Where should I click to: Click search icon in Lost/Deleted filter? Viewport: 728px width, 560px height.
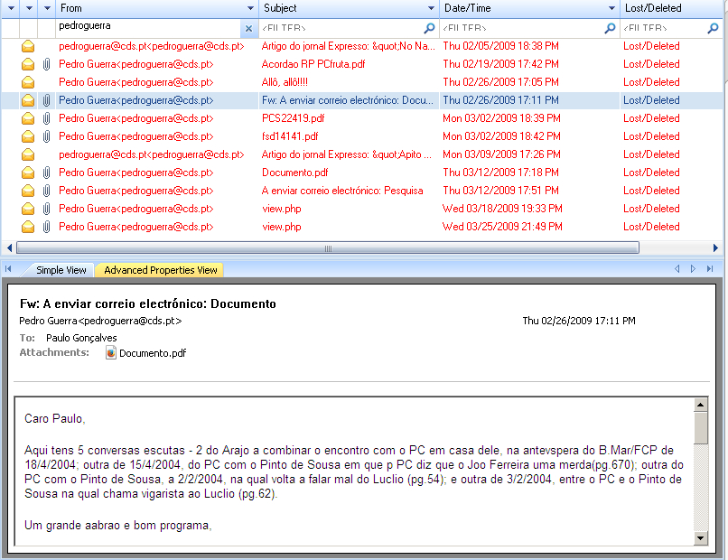tap(713, 28)
